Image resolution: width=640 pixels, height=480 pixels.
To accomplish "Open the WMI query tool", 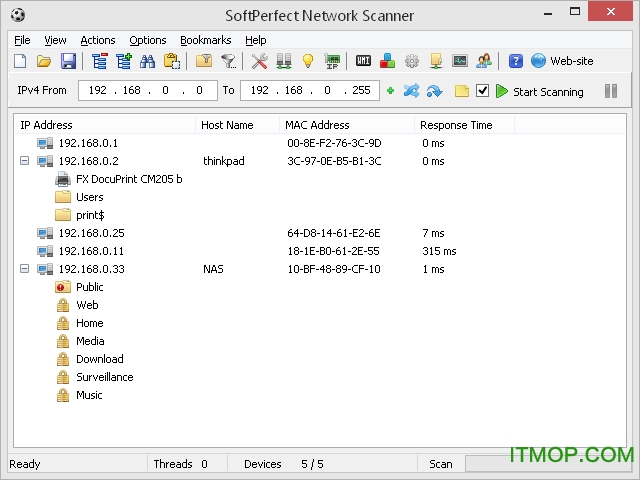I will (x=363, y=61).
